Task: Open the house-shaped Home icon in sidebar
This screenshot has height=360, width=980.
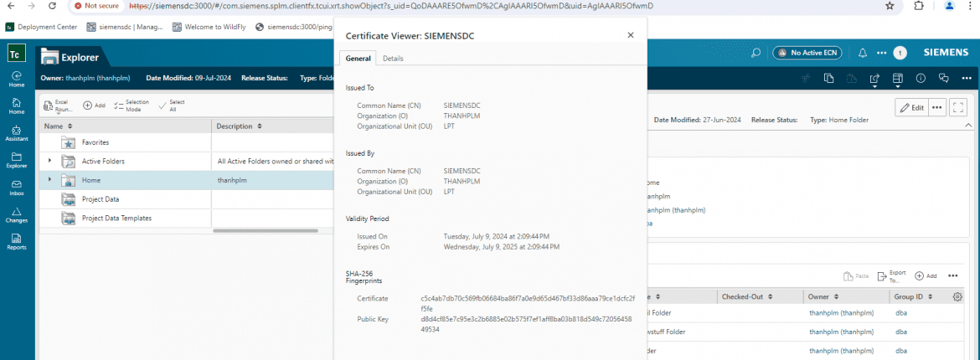Action: [x=17, y=106]
